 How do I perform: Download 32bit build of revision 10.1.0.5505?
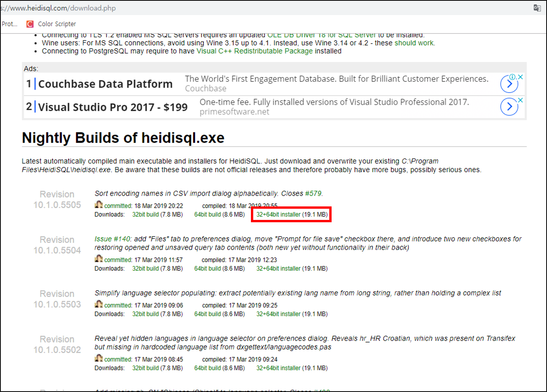point(146,215)
